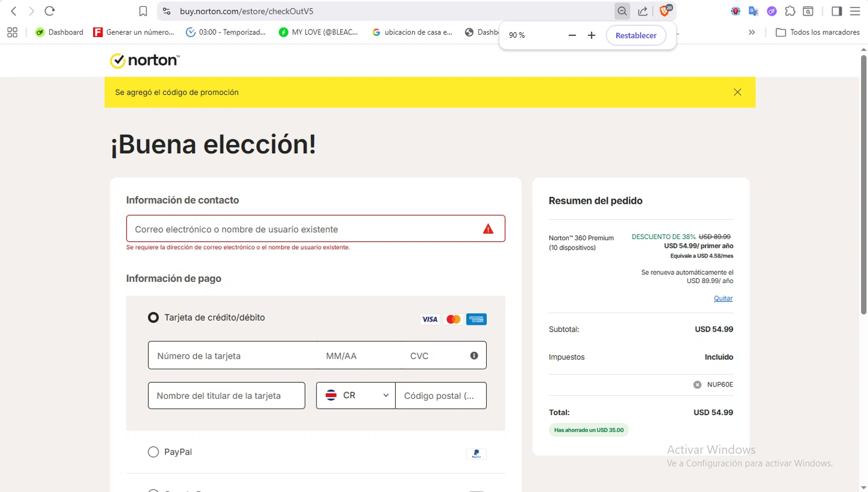Click the Mastercard icon
The height and width of the screenshot is (492, 868).
point(453,319)
